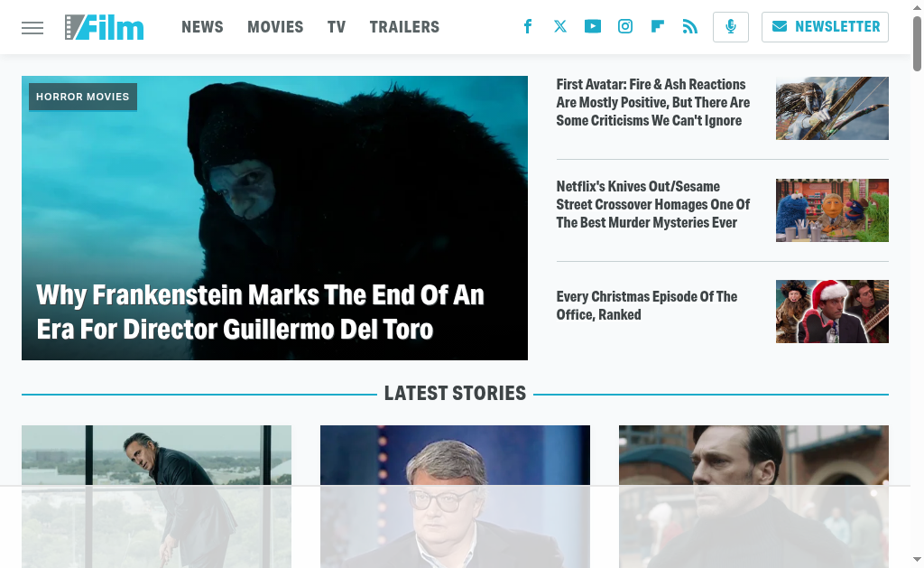This screenshot has height=568, width=924.
Task: Open the Trailers section
Action: pos(404,27)
